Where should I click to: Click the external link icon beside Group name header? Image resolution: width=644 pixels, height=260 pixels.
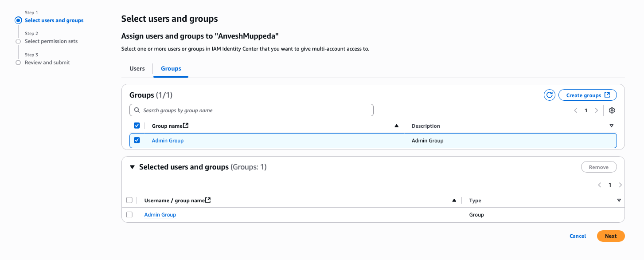point(186,125)
